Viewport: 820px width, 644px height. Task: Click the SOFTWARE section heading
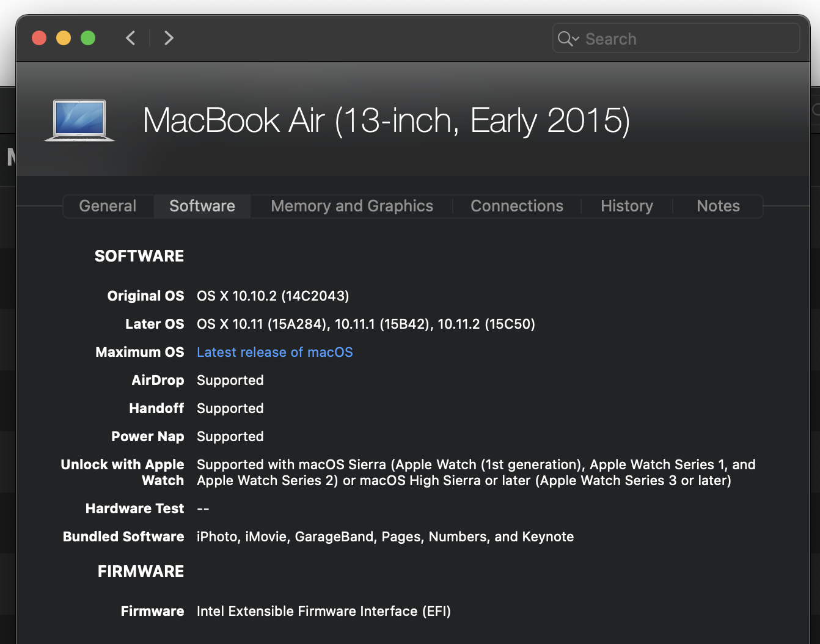coord(139,256)
